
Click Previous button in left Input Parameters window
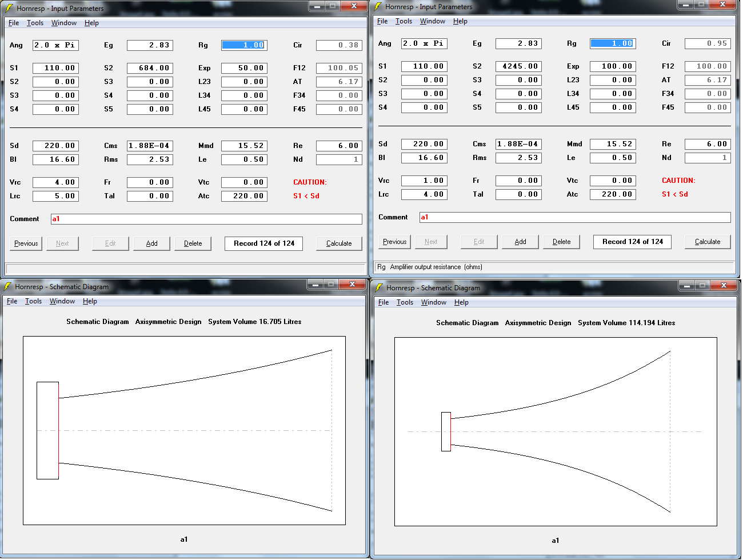[x=26, y=243]
